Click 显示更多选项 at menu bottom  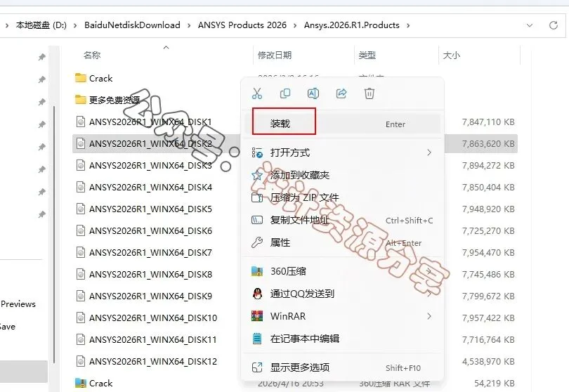pos(342,367)
